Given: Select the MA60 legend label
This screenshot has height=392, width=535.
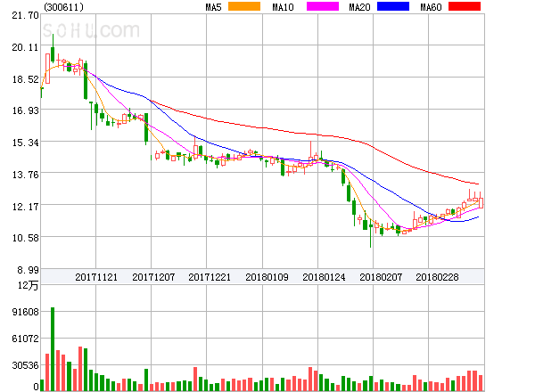Looking at the screenshot, I should point(431,7).
